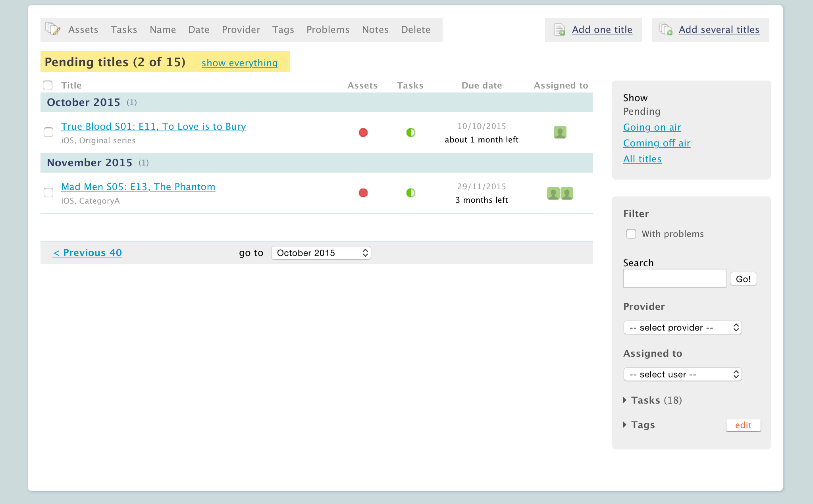This screenshot has height=504, width=813.
Task: Tick the True Blood S01 E11 checkbox
Action: point(48,132)
